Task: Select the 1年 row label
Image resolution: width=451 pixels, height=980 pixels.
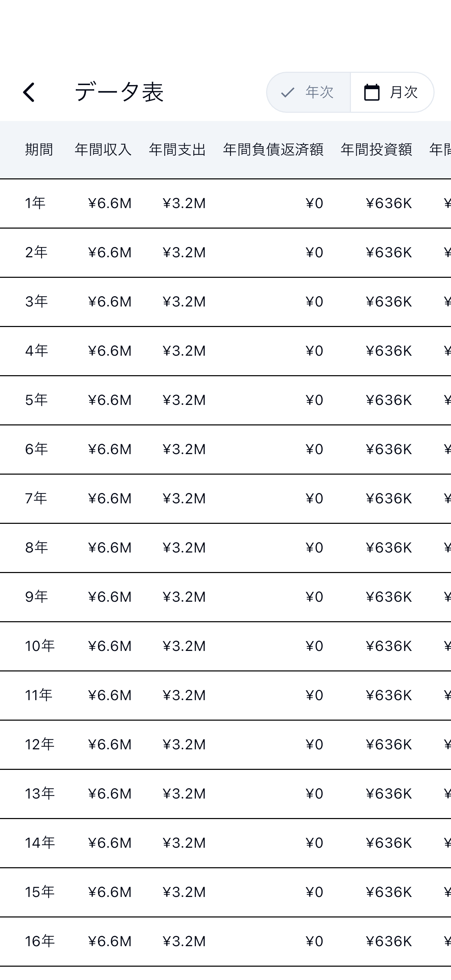Action: 36,203
